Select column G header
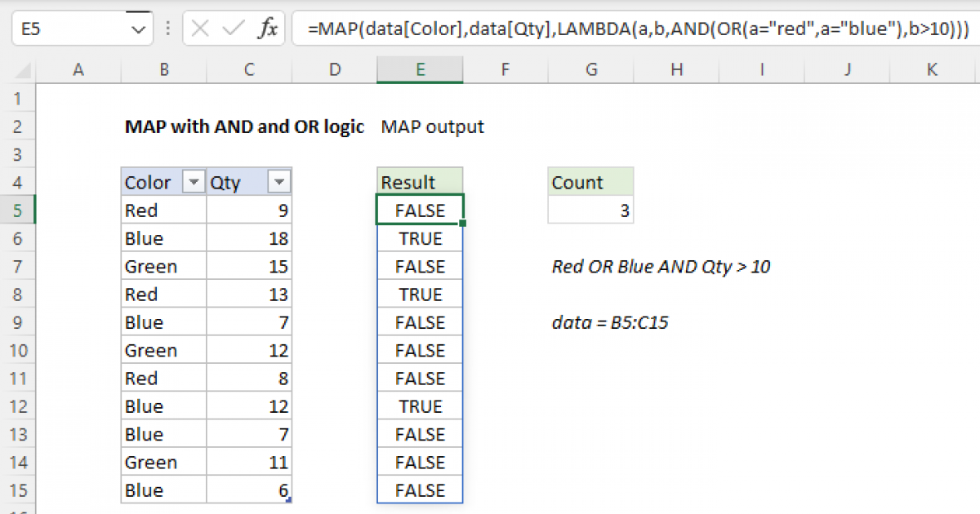This screenshot has width=980, height=514. [590, 71]
